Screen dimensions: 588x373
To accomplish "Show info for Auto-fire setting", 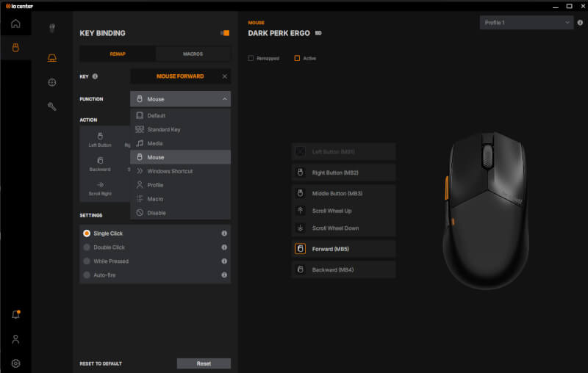I will [224, 275].
